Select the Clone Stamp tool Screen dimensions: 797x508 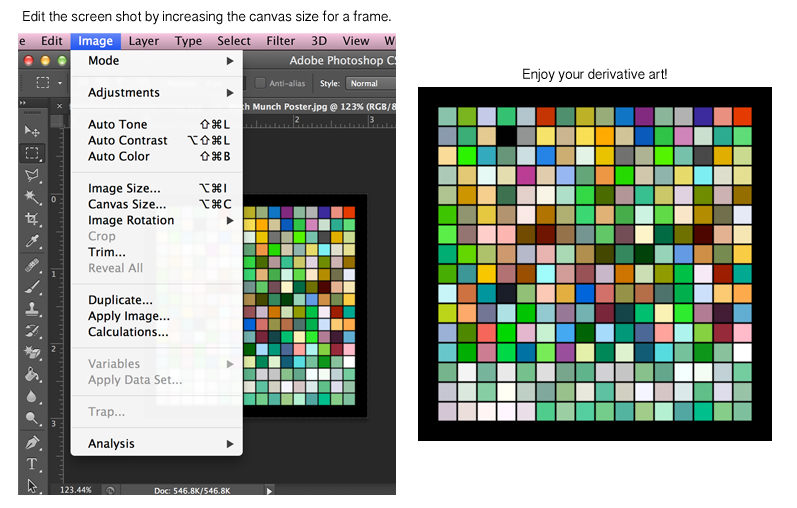pos(32,308)
